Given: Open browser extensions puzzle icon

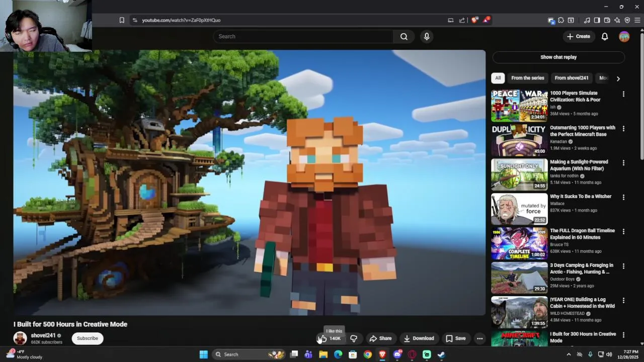Looking at the screenshot, I should pos(561,20).
